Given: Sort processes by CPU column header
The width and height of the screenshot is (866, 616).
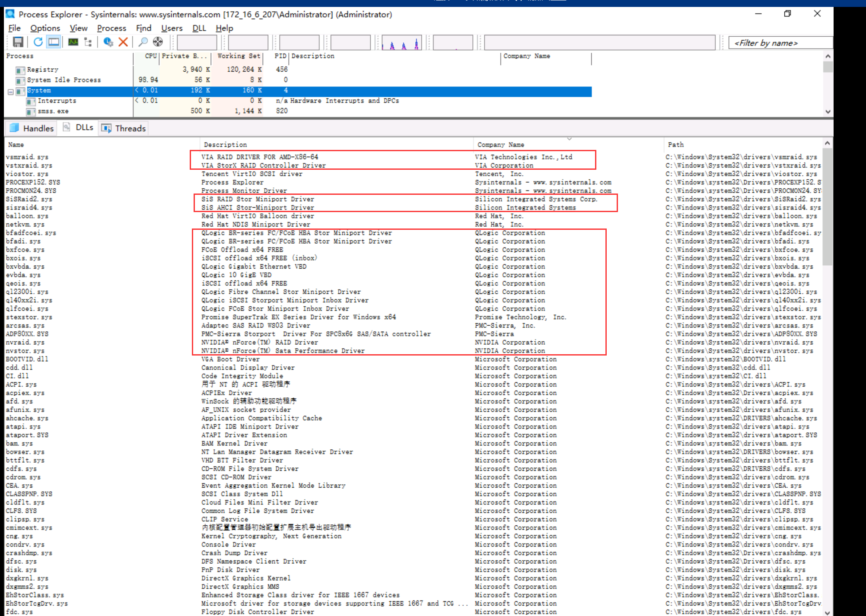Looking at the screenshot, I should [146, 56].
